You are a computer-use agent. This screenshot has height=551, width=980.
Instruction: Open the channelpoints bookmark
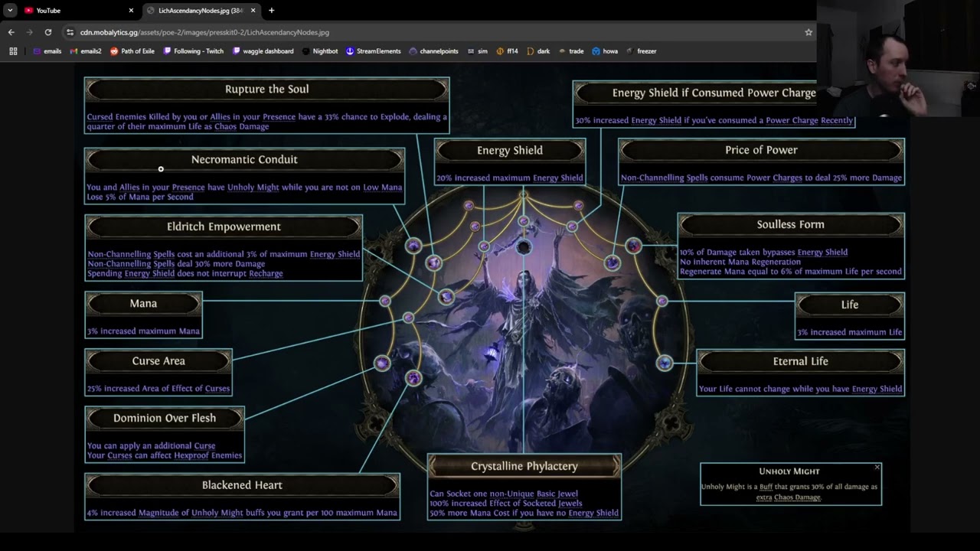click(x=433, y=51)
